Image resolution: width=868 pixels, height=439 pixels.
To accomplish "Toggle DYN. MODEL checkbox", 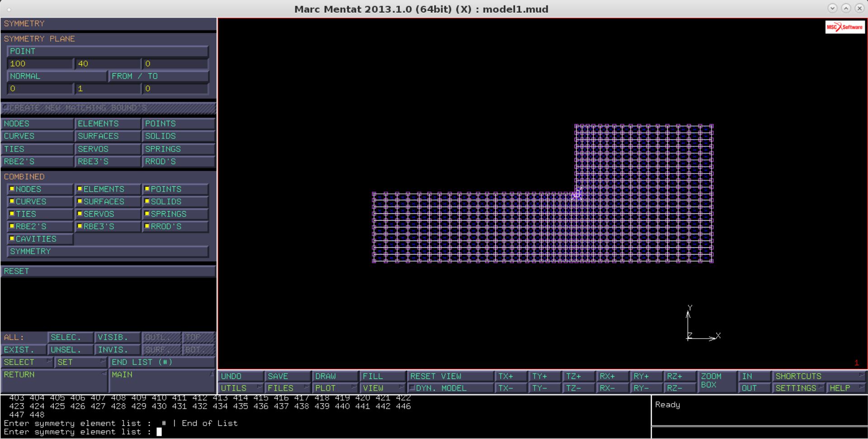I will tap(451, 388).
